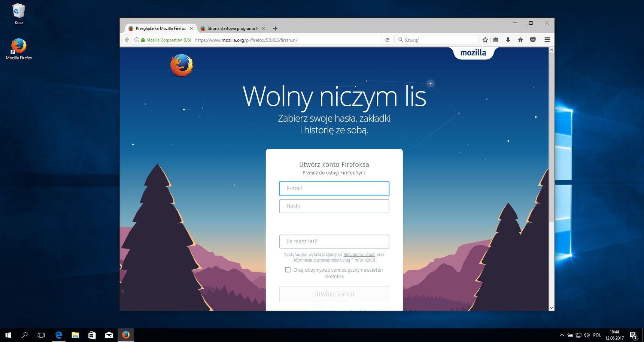Screen dimensions: 644x342
Task: Open the Mail app from taskbar
Action: (109, 335)
